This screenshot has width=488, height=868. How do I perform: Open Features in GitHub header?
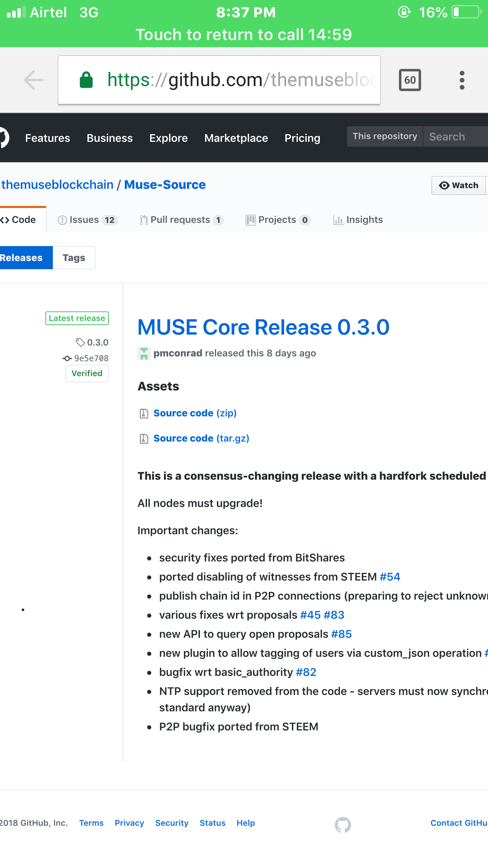tap(48, 138)
